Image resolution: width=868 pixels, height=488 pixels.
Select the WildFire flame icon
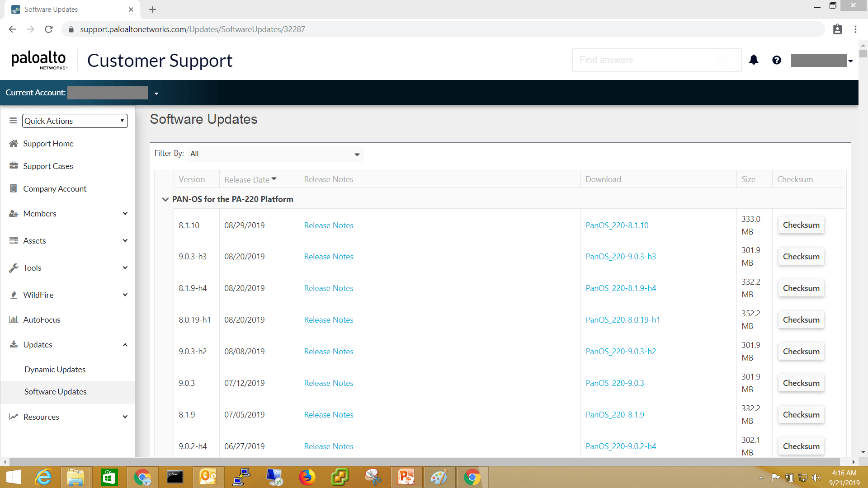(13, 295)
